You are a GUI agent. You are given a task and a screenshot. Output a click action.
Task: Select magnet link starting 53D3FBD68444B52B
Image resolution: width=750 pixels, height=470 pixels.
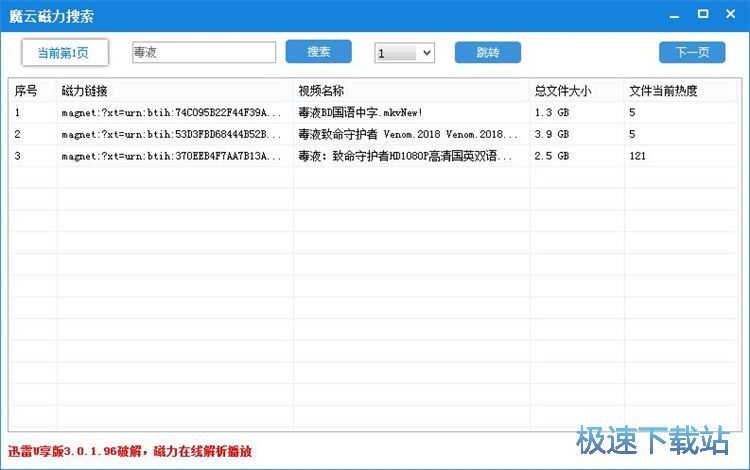(171, 134)
